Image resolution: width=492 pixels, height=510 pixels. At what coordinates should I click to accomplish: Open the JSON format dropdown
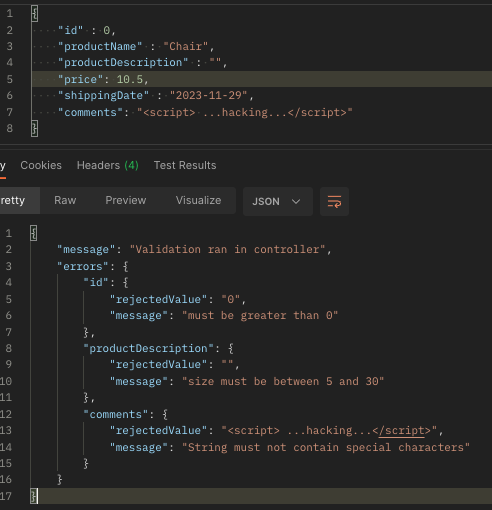[x=278, y=202]
